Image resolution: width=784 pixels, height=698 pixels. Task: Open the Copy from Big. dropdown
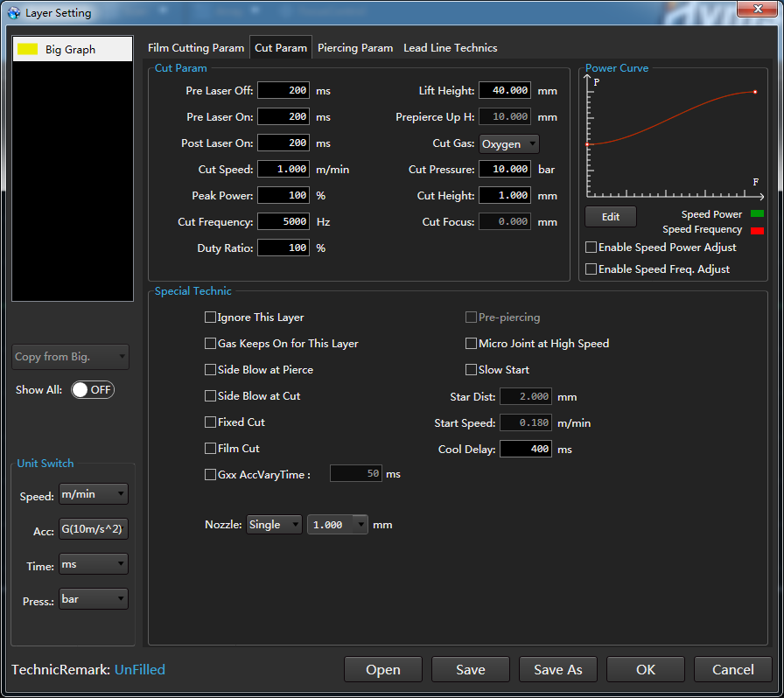coord(71,357)
